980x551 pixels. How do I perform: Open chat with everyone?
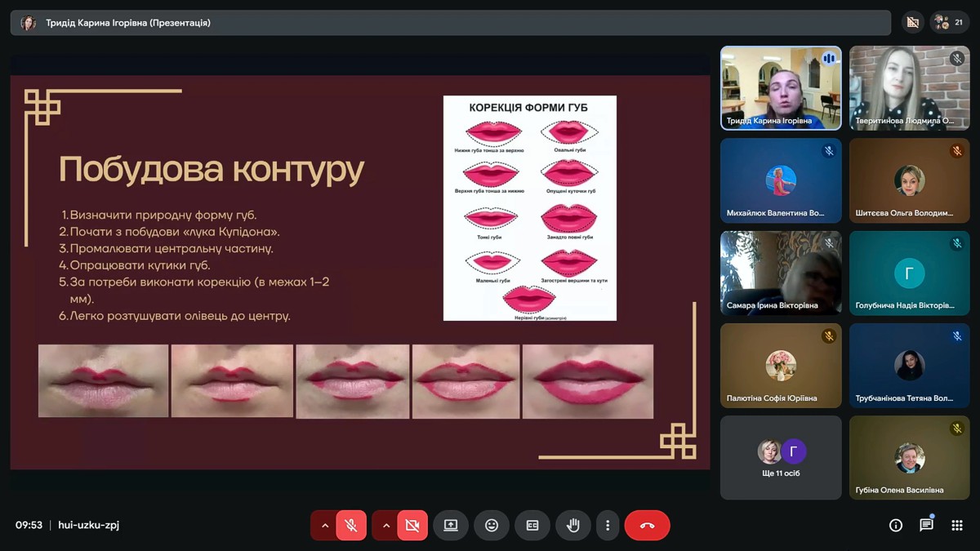tap(926, 526)
